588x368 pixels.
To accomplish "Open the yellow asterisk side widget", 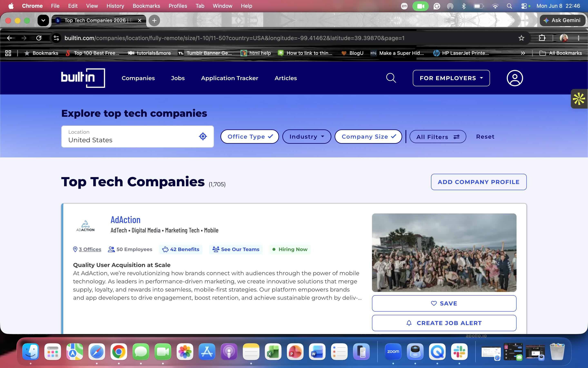I will (579, 99).
